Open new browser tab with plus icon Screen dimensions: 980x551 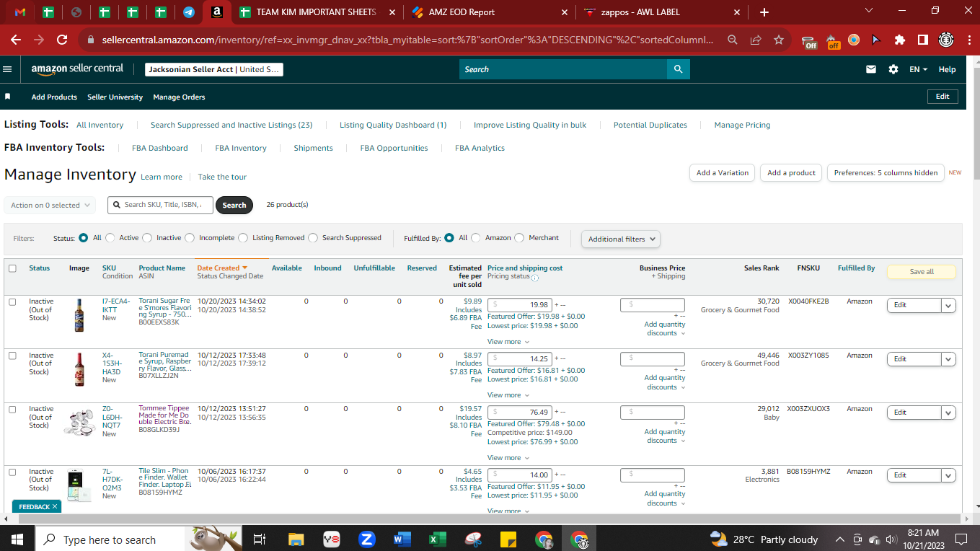764,12
